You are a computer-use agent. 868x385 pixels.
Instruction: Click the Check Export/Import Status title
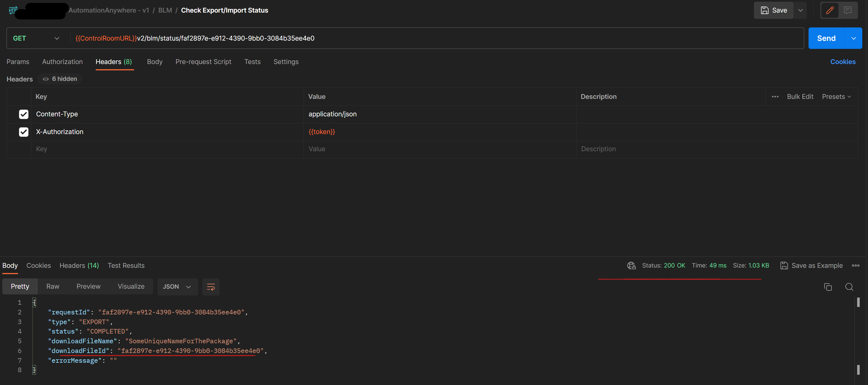224,10
